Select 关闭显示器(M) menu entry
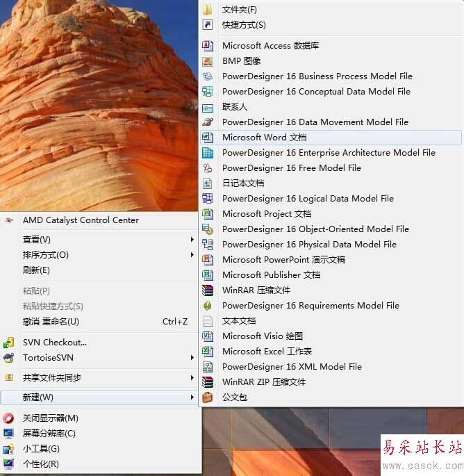 (99, 418)
